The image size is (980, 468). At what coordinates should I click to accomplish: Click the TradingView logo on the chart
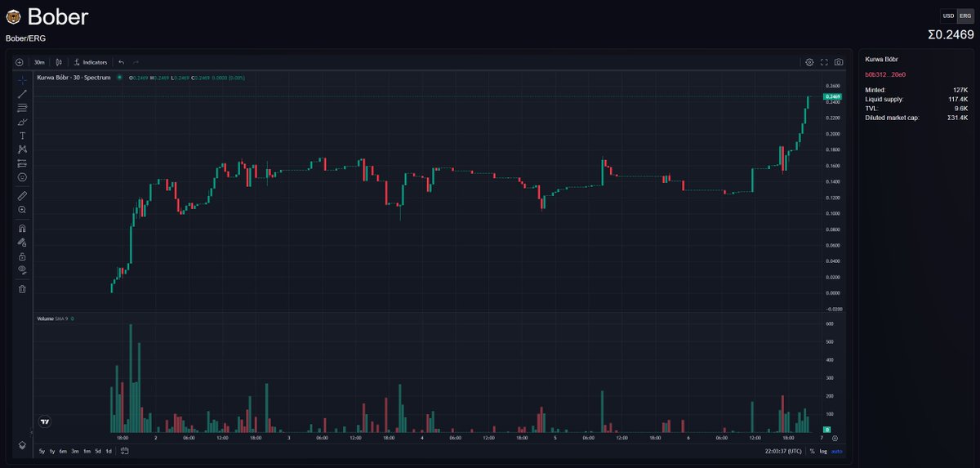(46, 422)
